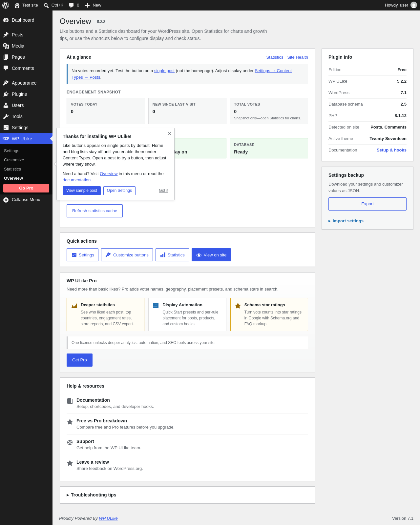Click the Plugins plug icon
The height and width of the screenshot is (525, 420).
click(x=6, y=94)
